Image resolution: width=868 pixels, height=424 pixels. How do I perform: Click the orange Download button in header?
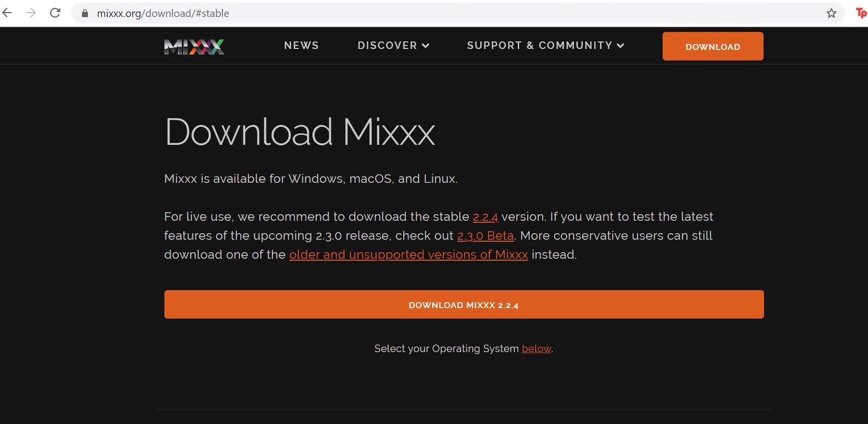point(713,46)
